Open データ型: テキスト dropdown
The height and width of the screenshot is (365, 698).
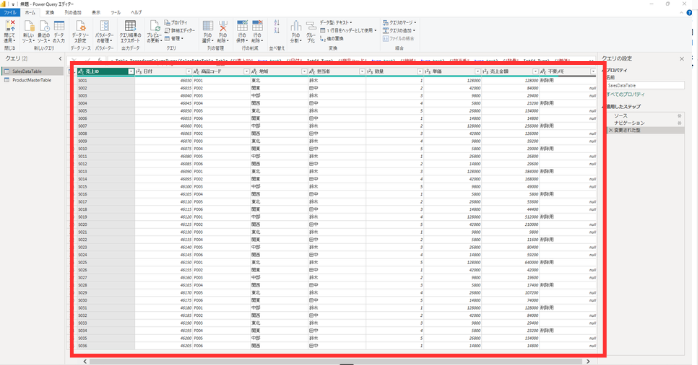pos(336,22)
